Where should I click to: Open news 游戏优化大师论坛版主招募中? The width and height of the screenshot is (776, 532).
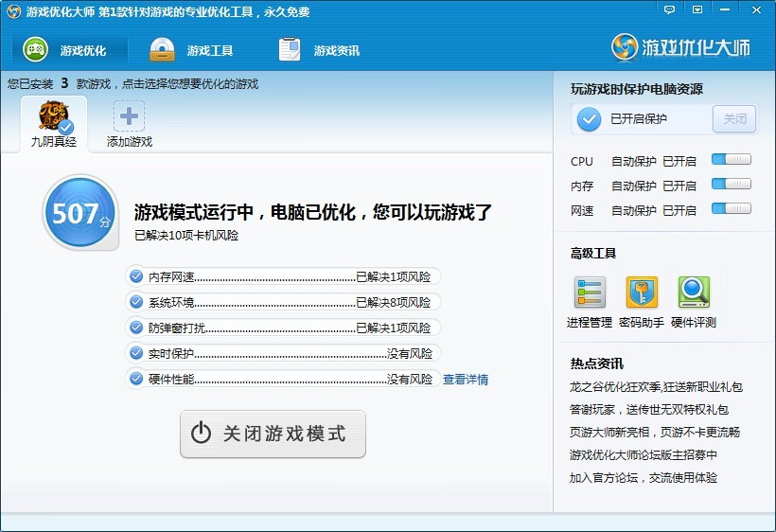click(643, 454)
